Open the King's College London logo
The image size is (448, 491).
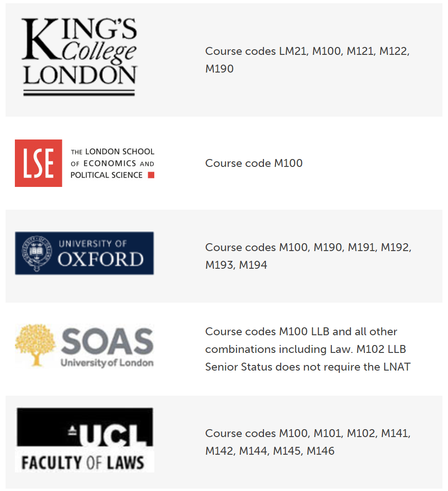pos(79,56)
